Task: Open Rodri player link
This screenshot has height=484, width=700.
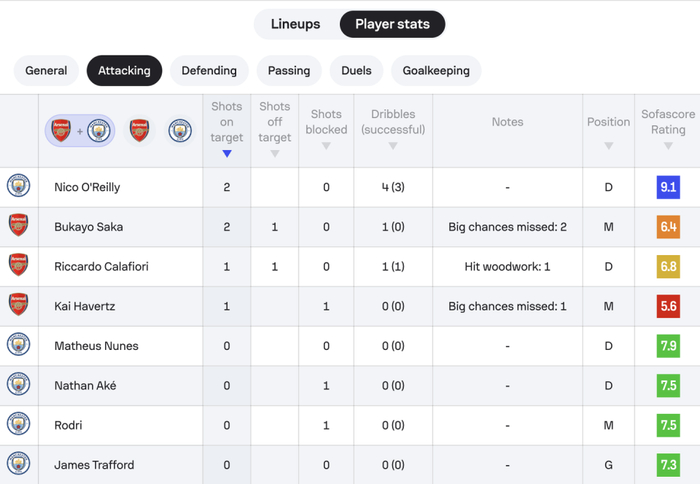Action: click(69, 425)
